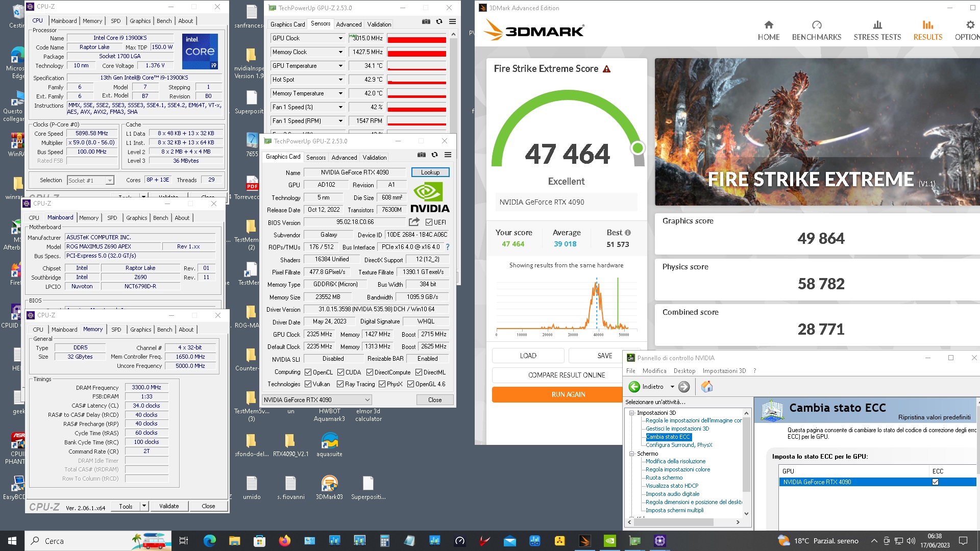Refresh GPU-Z Sensors window icon
This screenshot has width=980, height=551.
point(439,22)
